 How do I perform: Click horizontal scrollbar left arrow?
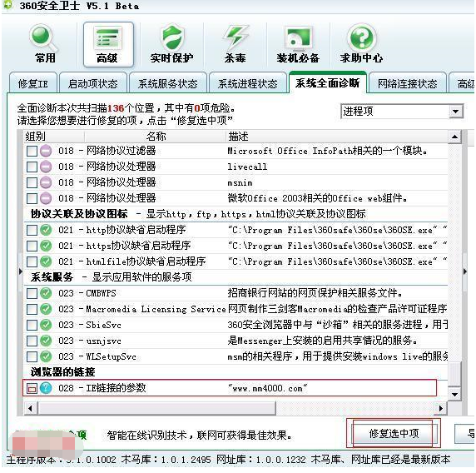click(x=30, y=408)
